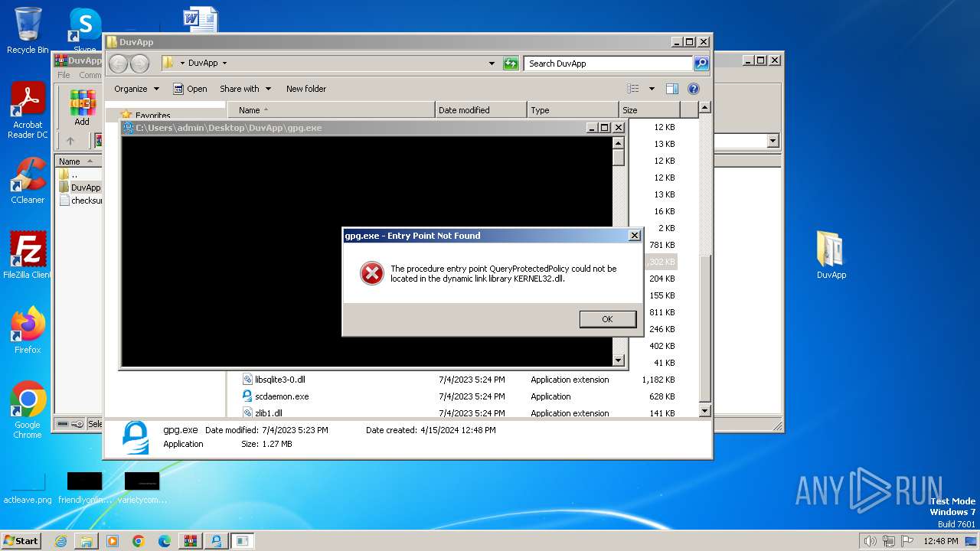Image resolution: width=980 pixels, height=551 pixels.
Task: Click the Windows Start button
Action: [21, 540]
